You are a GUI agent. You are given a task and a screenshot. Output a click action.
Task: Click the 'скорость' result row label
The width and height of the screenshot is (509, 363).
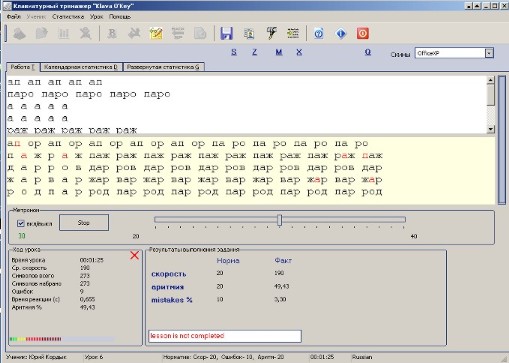(x=169, y=274)
